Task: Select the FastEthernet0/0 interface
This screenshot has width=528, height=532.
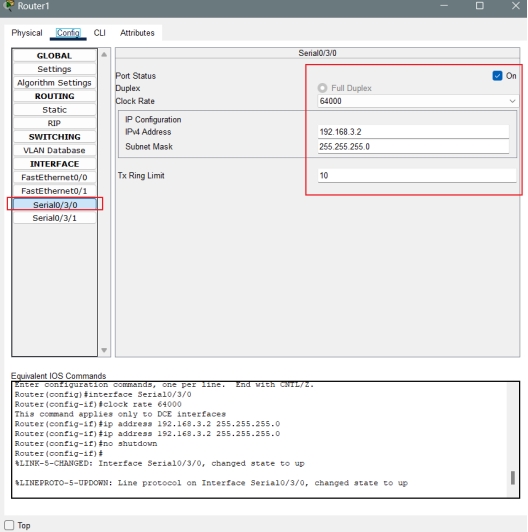Action: click(54, 177)
